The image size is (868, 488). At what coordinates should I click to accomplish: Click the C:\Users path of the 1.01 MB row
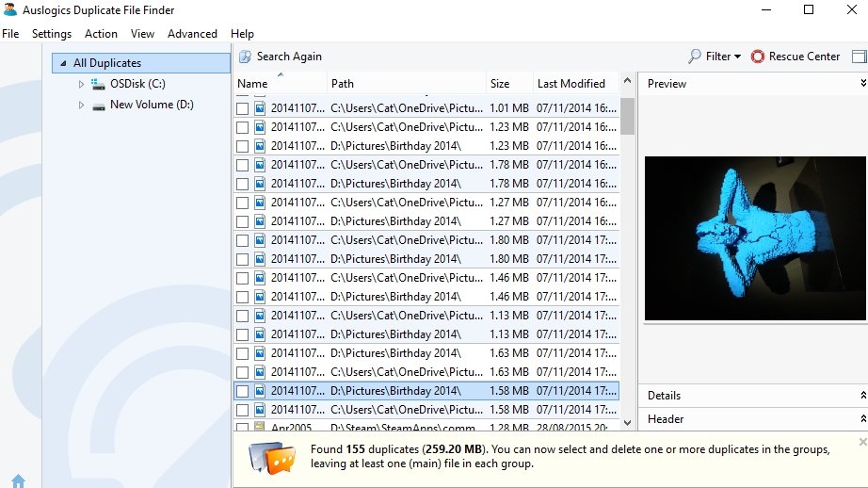407,108
